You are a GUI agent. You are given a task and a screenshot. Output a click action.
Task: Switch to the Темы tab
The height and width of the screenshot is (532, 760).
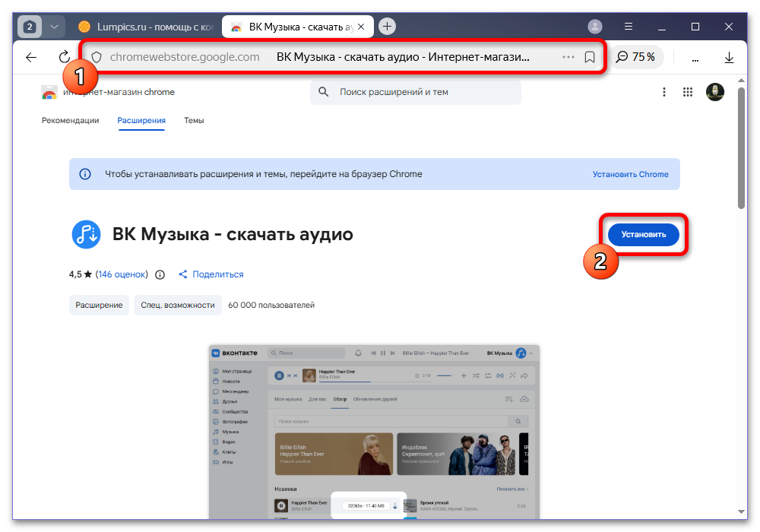pos(194,120)
